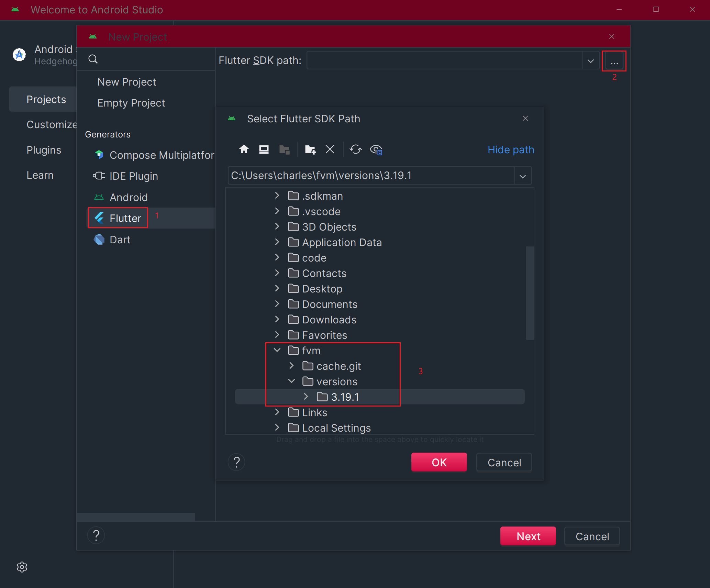Toggle show hidden files icon
The image size is (710, 588).
[376, 149]
